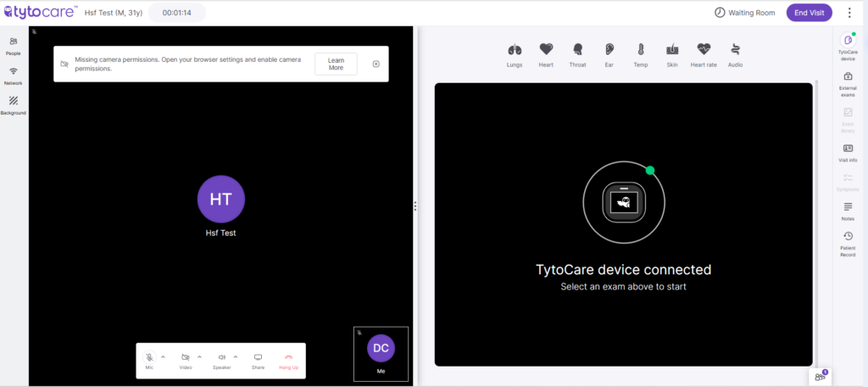Select the Ear exam
This screenshot has height=387, width=868.
(x=609, y=55)
